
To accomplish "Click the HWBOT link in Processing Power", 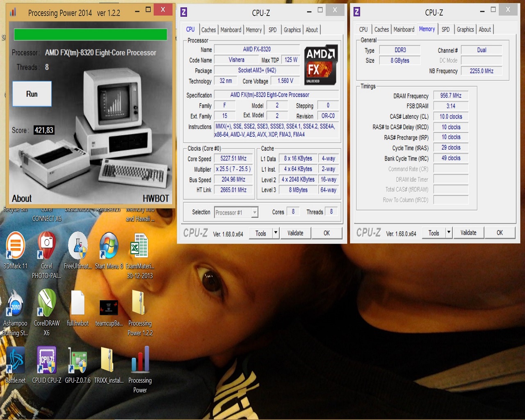I will click(x=156, y=199).
